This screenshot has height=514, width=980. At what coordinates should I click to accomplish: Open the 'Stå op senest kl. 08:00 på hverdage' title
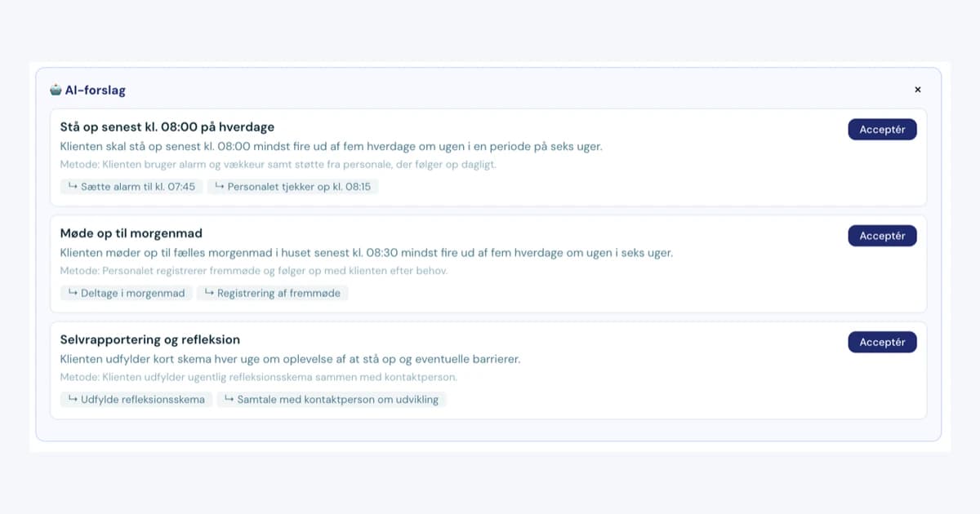(x=167, y=127)
